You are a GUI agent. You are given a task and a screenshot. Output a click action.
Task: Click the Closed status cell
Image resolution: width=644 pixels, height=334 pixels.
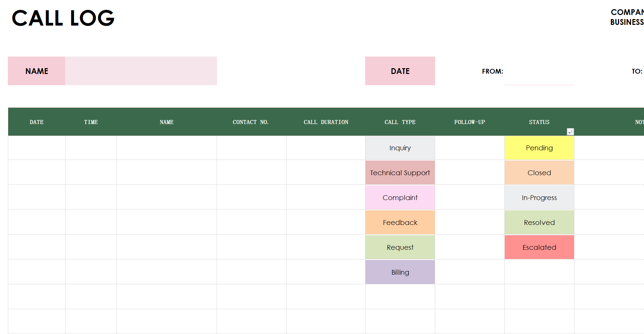[539, 172]
